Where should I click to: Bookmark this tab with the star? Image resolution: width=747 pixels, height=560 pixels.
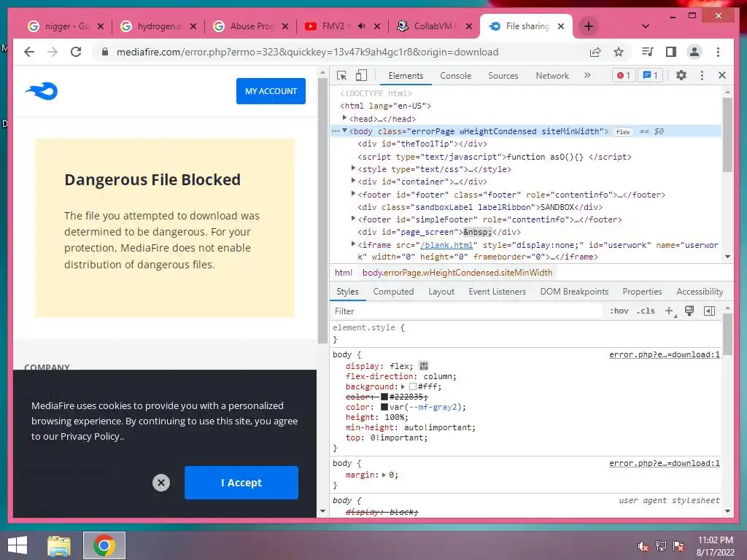click(619, 52)
